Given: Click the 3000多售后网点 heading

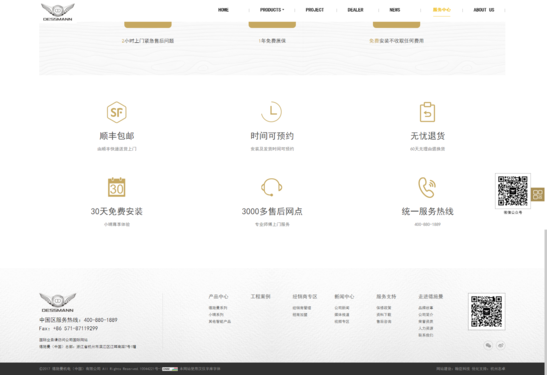Looking at the screenshot, I should [272, 211].
